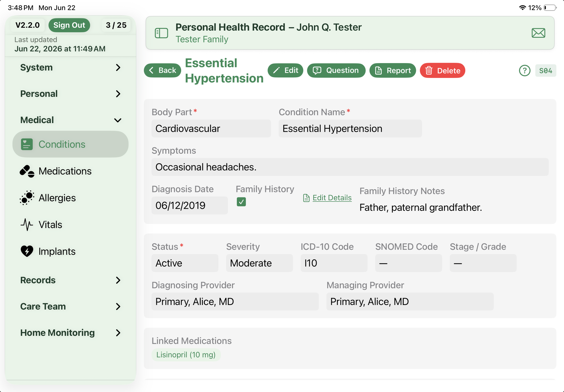Click the Vitals waveform icon
Screen dimensions: 564x392
coord(27,225)
